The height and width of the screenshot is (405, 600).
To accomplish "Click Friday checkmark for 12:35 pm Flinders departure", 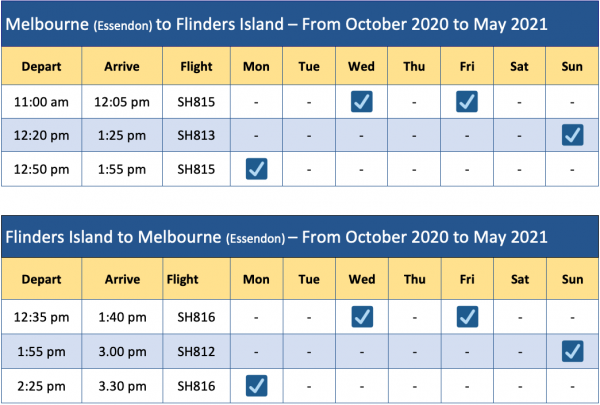I will (467, 317).
